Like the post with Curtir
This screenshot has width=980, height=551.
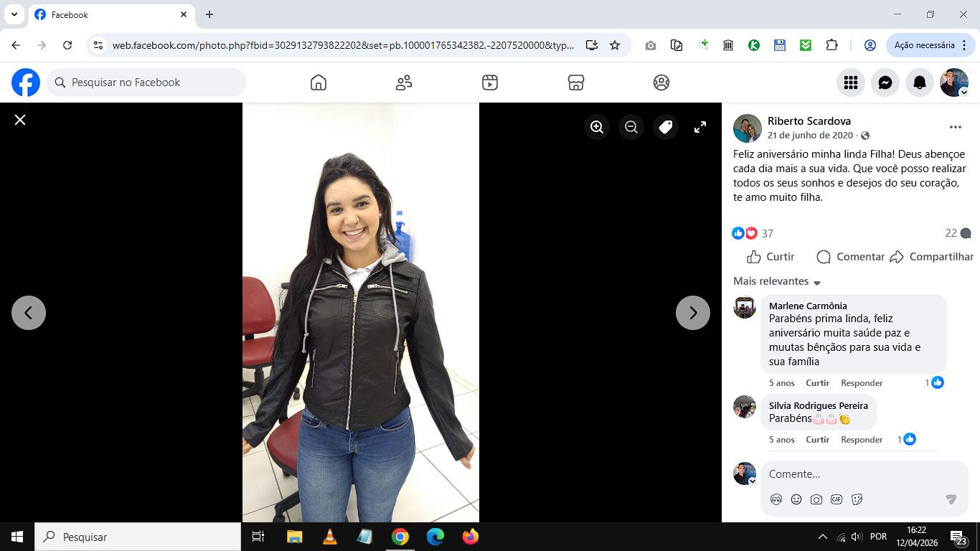coord(771,257)
